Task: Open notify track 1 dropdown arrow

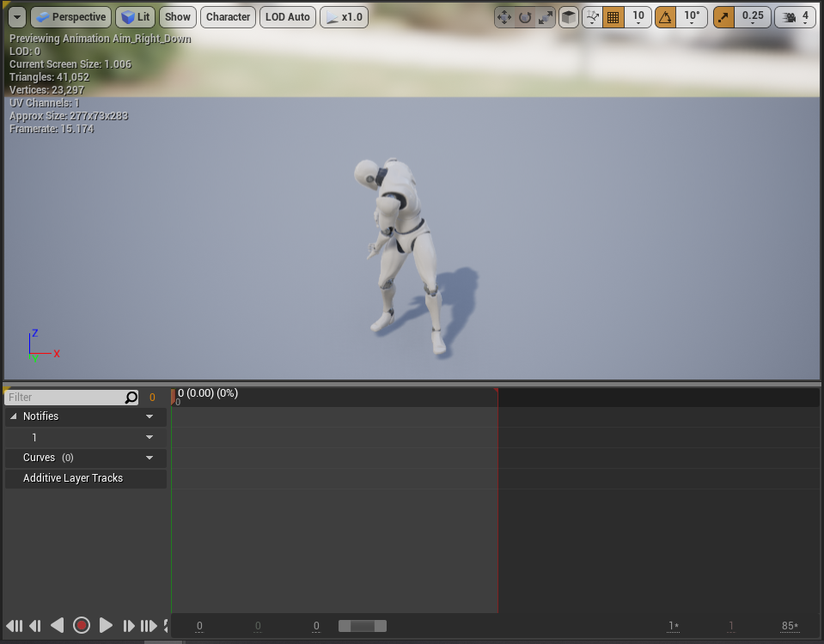Action: 150,437
